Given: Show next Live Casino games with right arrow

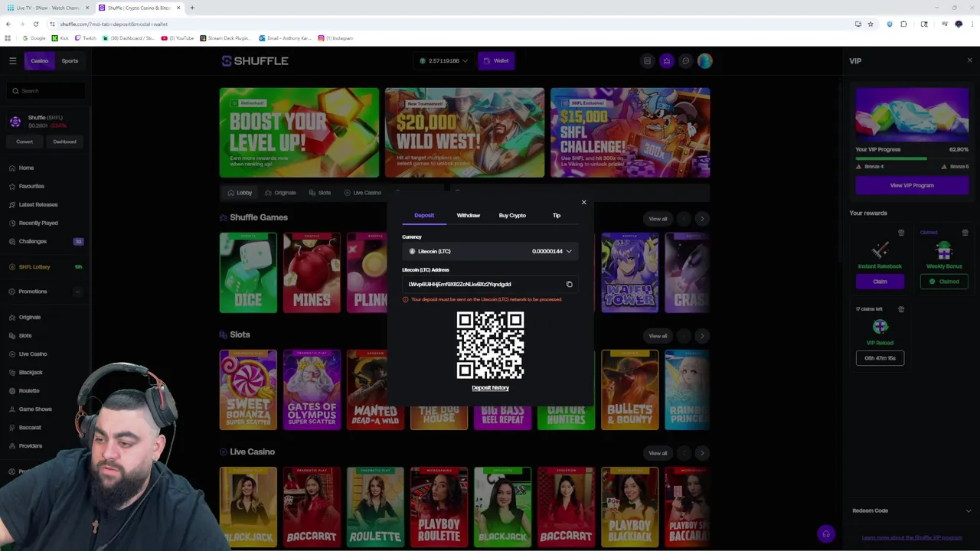Looking at the screenshot, I should (702, 453).
